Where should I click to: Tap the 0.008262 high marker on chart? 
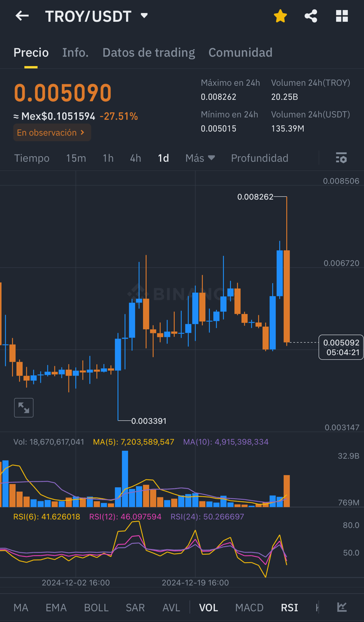[255, 197]
